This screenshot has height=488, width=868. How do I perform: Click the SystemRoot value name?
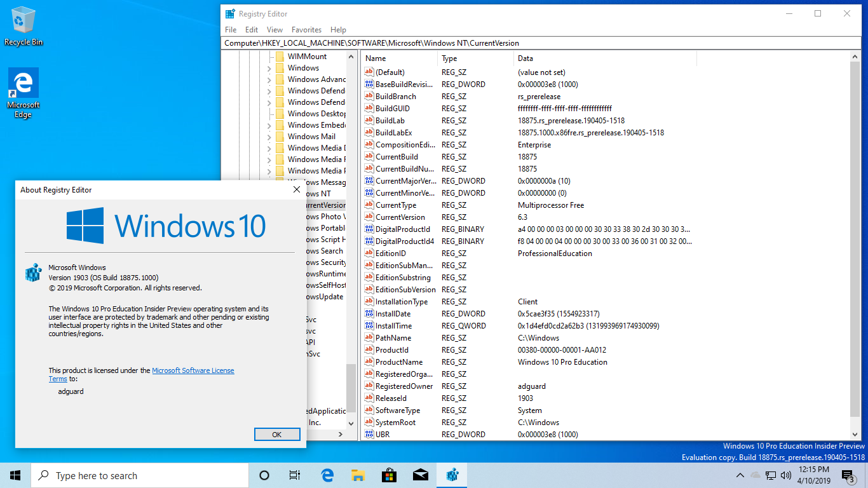396,423
